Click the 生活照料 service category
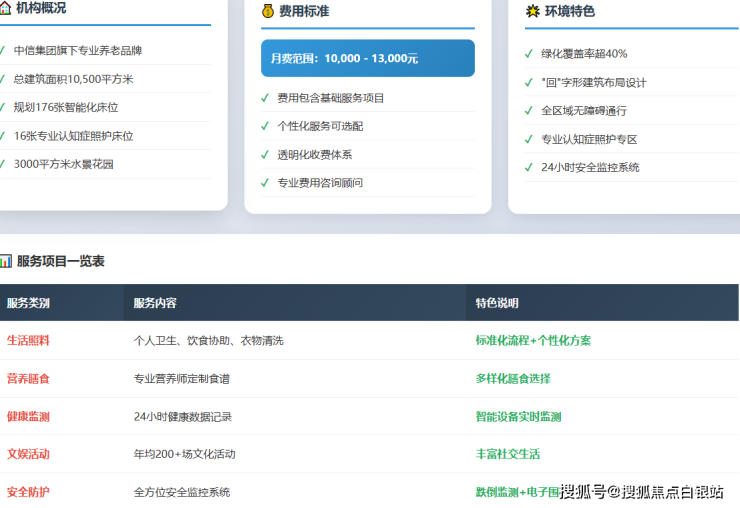 (x=28, y=340)
